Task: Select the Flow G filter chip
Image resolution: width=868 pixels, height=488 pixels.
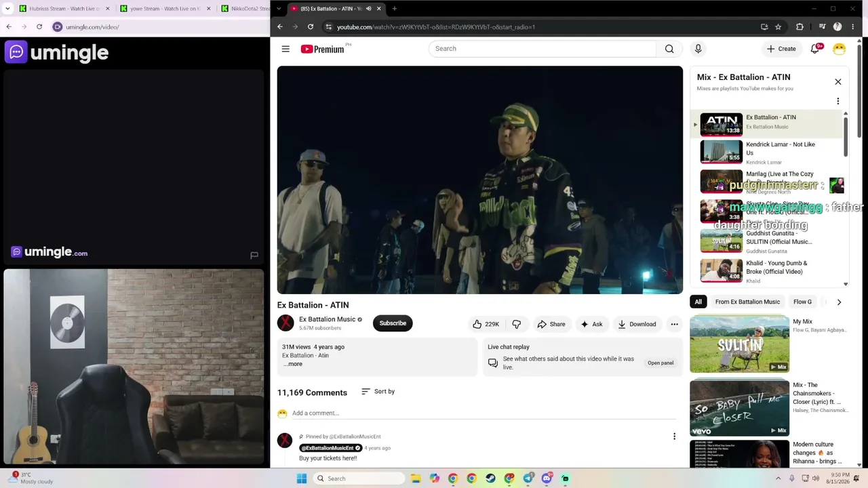Action: 802,302
